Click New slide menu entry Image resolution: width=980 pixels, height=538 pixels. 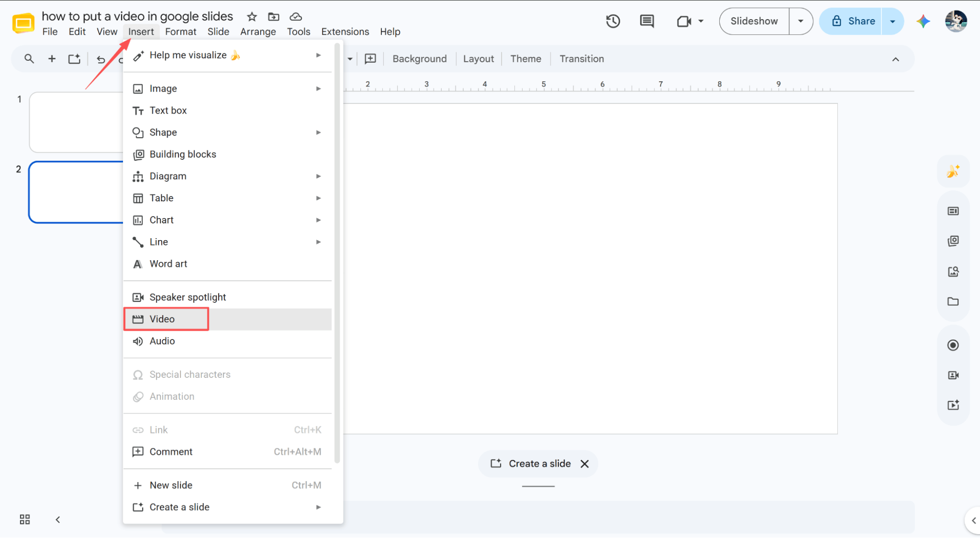tap(228, 485)
